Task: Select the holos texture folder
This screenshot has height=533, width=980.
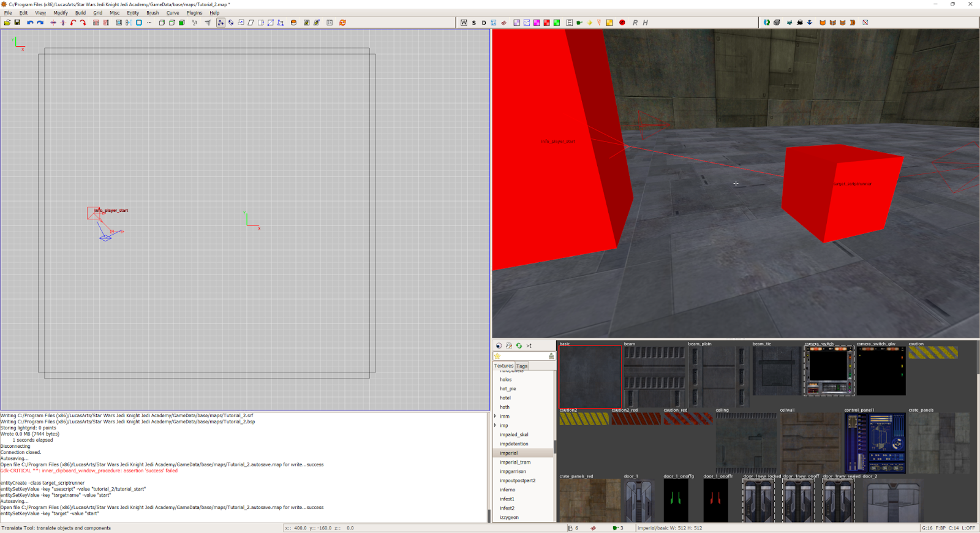Action: pos(505,379)
